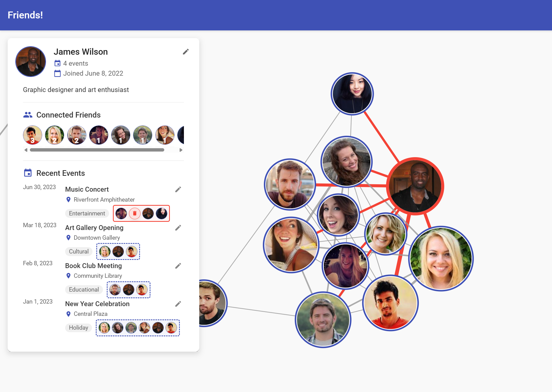Click the Connected Friends people icon
The image size is (552, 392).
[28, 115]
